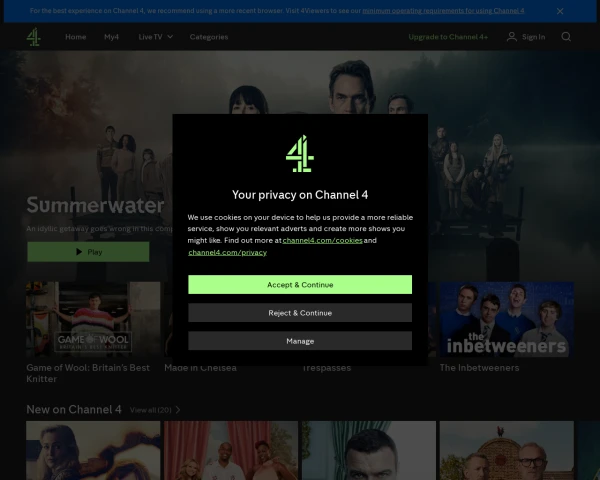Image resolution: width=600 pixels, height=480 pixels.
Task: Dismiss the browser recommendation banner
Action: point(560,11)
